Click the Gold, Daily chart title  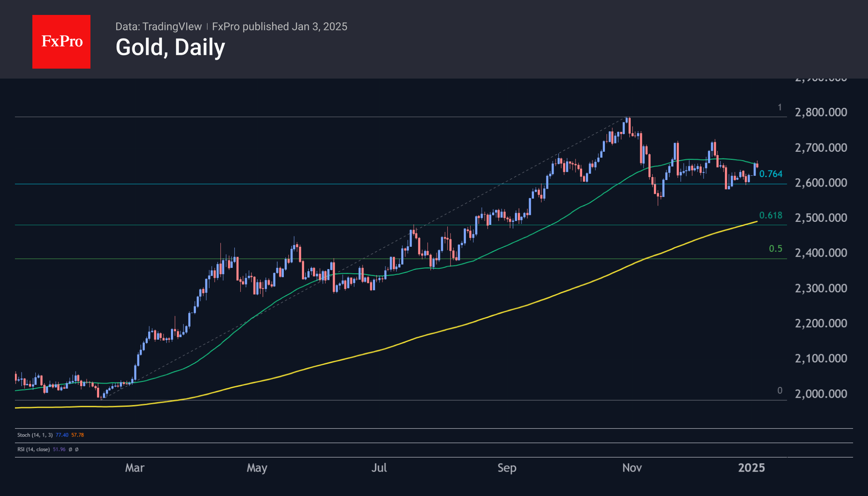pos(170,47)
